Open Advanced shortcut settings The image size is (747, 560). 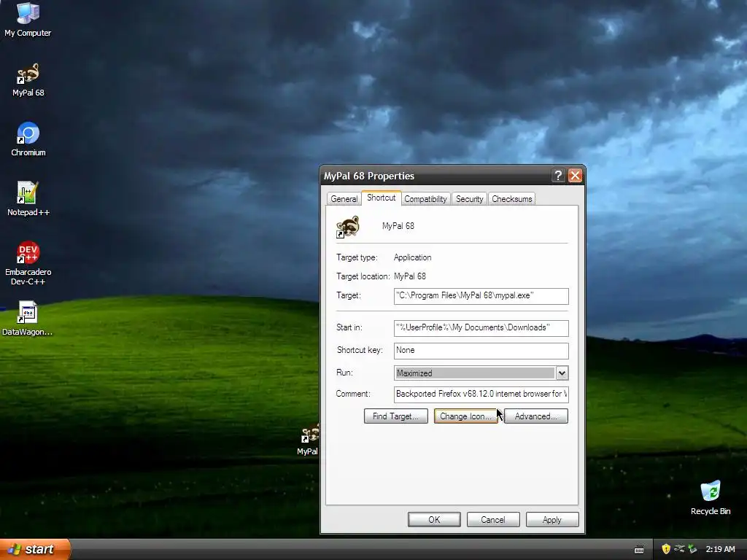tap(536, 416)
